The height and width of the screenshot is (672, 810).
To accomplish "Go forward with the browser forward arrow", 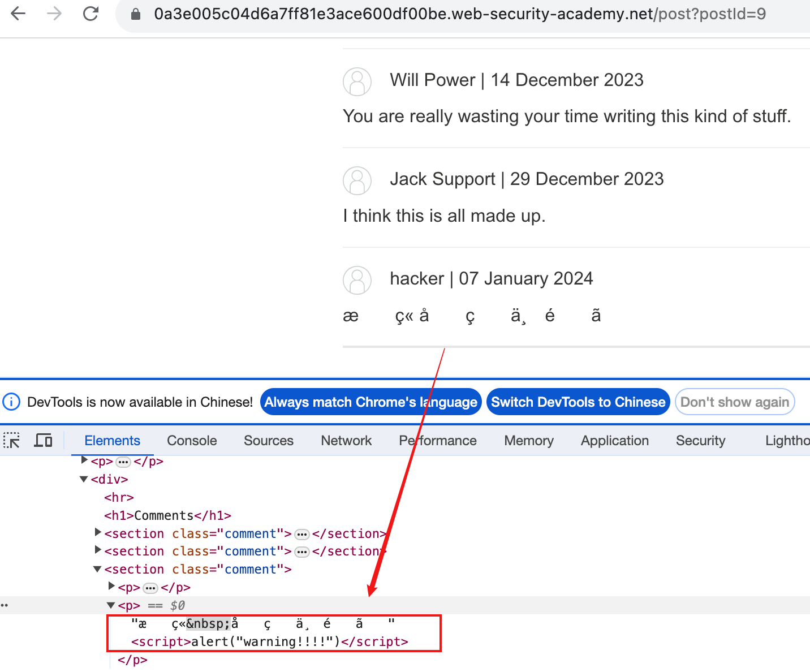I will coord(54,14).
